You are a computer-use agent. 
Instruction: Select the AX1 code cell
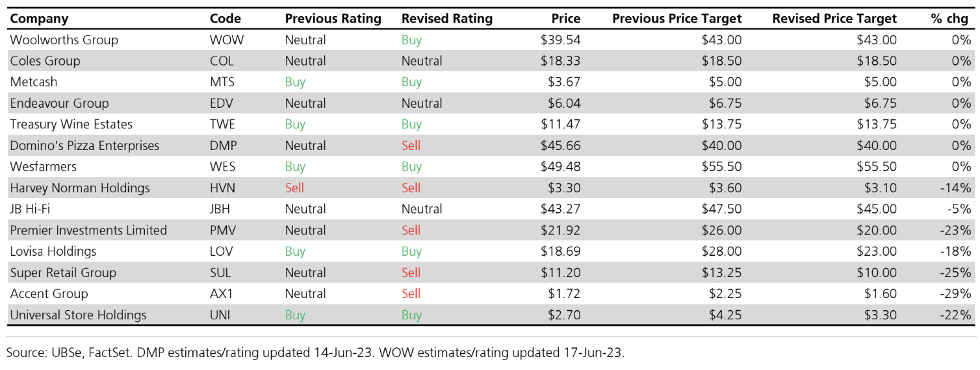pyautogui.click(x=221, y=293)
